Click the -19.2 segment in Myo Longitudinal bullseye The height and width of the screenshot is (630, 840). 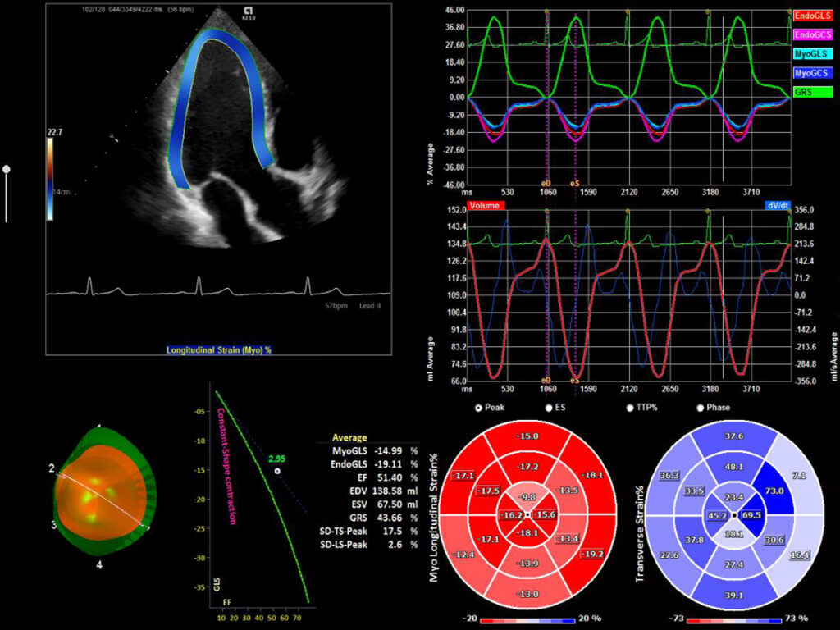[x=594, y=554]
